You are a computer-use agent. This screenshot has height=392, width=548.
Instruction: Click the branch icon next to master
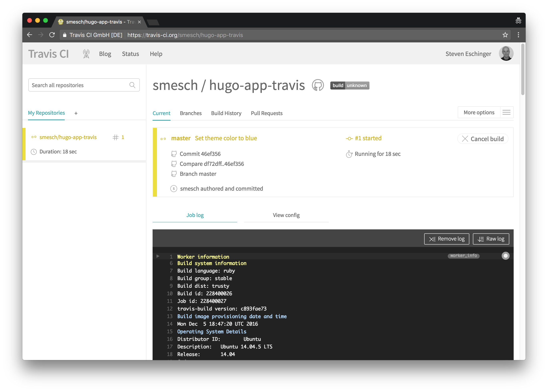click(174, 174)
